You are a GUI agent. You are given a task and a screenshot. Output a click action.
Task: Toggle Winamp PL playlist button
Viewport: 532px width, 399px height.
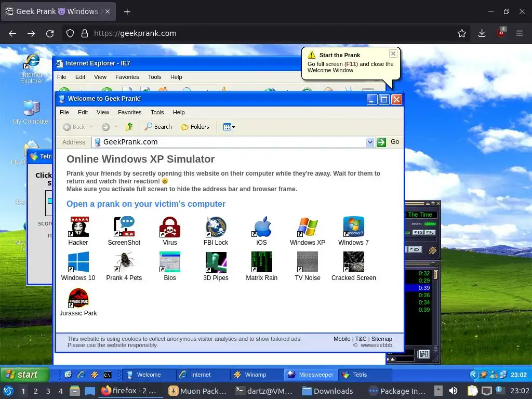pos(430,232)
